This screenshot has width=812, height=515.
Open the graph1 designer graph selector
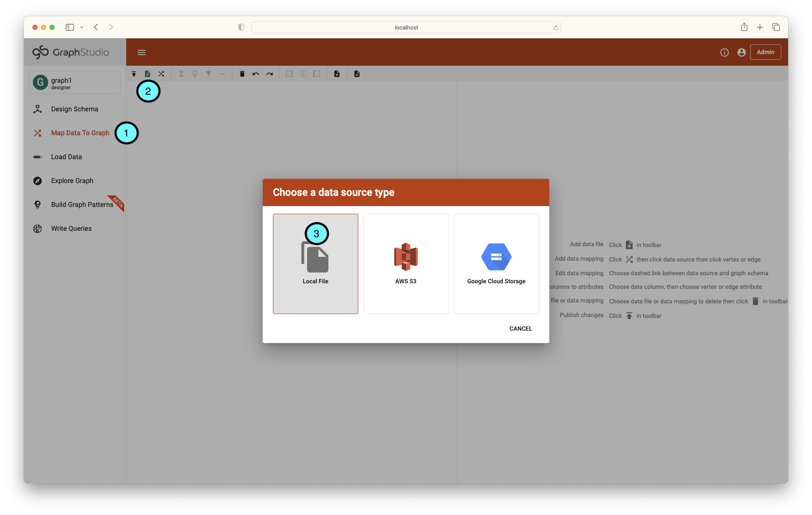tap(75, 82)
